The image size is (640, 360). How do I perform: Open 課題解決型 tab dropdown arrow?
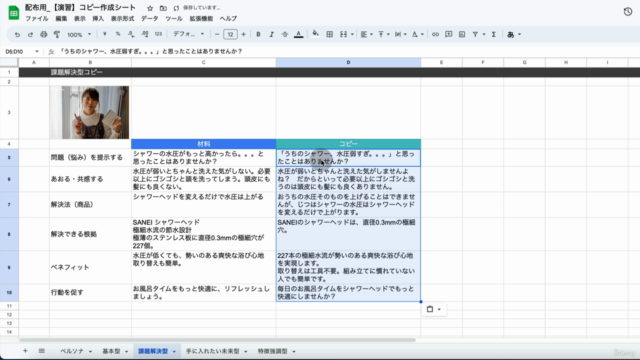tap(174, 351)
